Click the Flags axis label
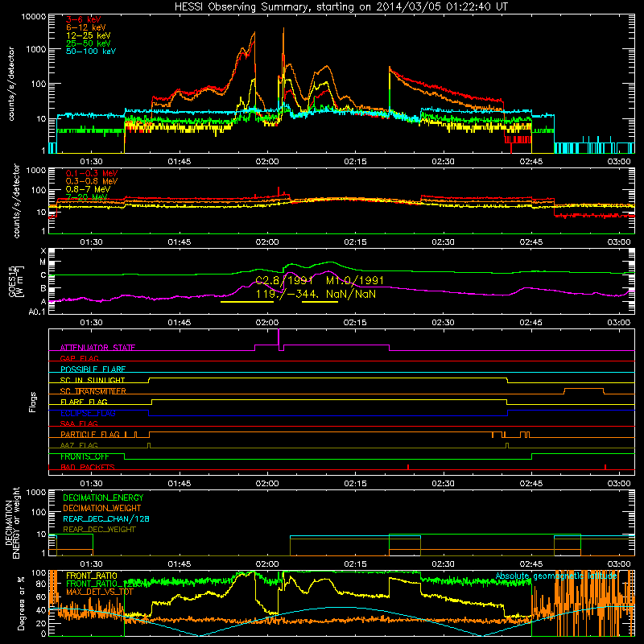This screenshot has height=644, width=644. point(32,402)
